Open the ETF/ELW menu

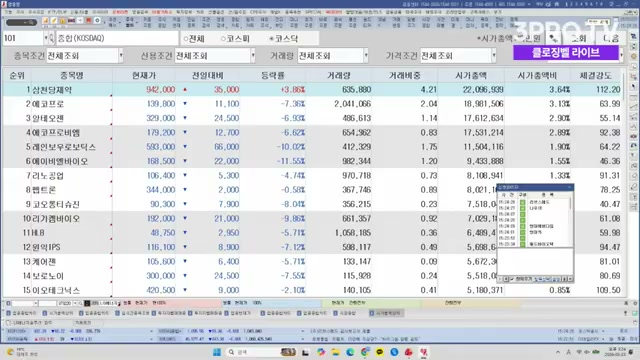point(57,12)
